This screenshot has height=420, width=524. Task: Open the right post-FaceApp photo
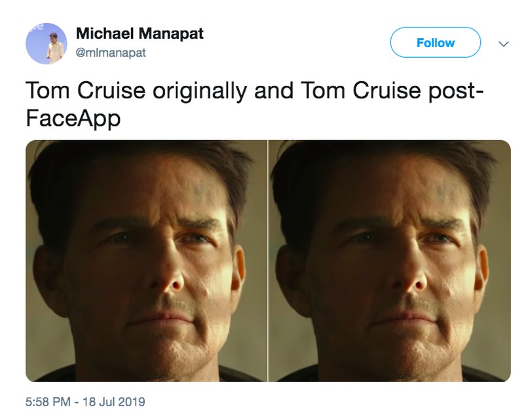pyautogui.click(x=390, y=261)
